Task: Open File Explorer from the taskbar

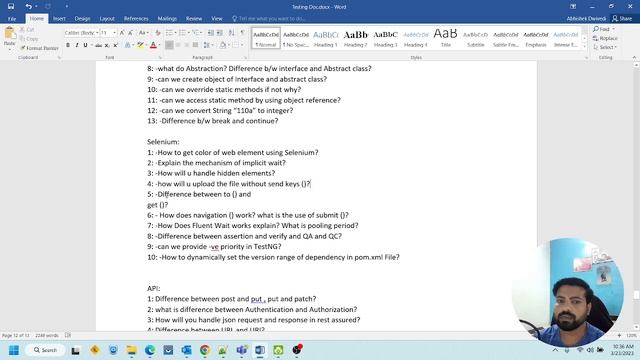Action: pyautogui.click(x=131, y=350)
